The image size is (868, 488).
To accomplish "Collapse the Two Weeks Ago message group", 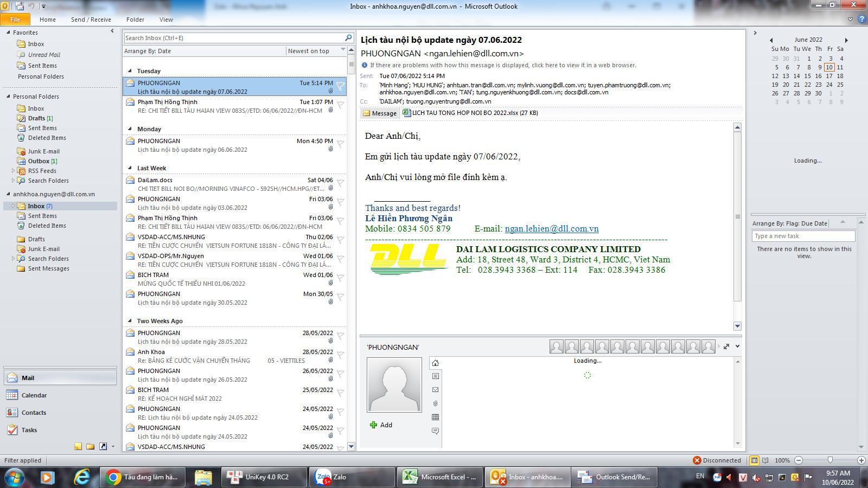I will [x=130, y=321].
